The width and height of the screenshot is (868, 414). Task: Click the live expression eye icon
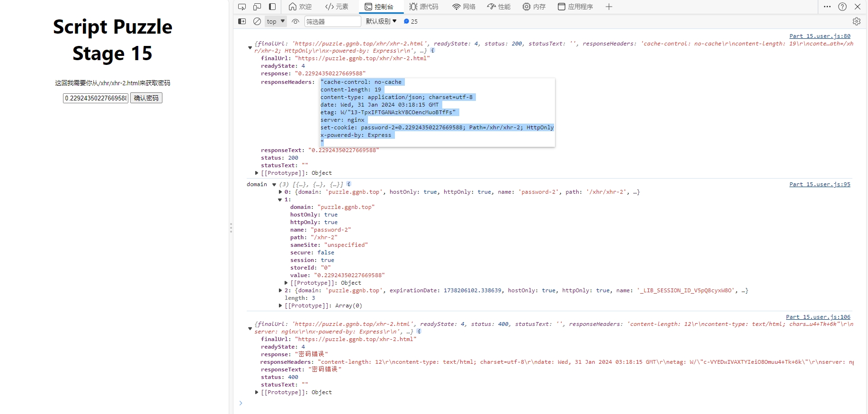click(295, 21)
